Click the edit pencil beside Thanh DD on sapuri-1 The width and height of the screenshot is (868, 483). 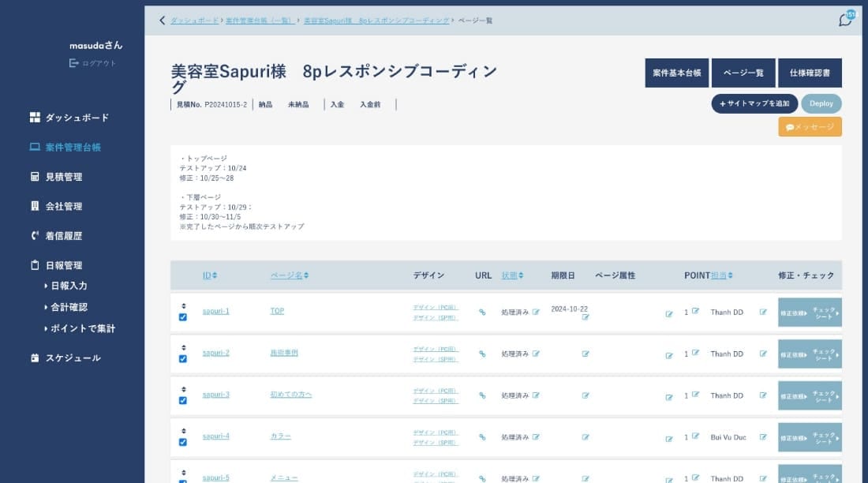click(762, 312)
